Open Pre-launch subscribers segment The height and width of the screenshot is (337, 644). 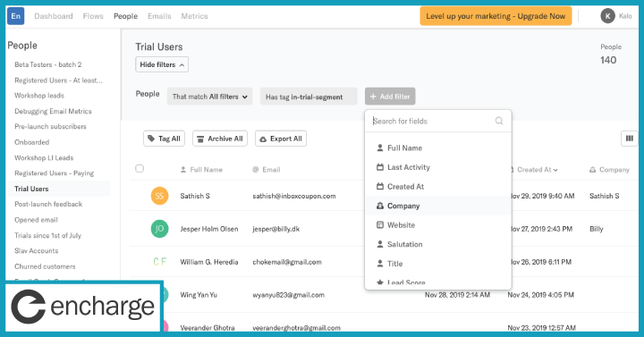50,126
